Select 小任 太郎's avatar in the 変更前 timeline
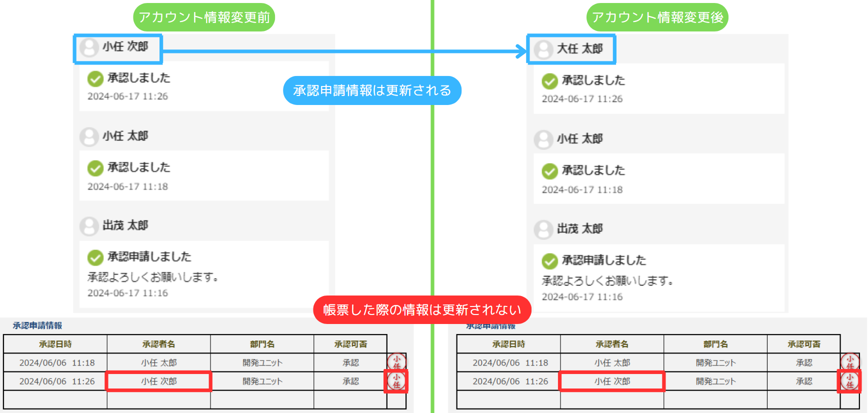This screenshot has width=868, height=413. (89, 137)
